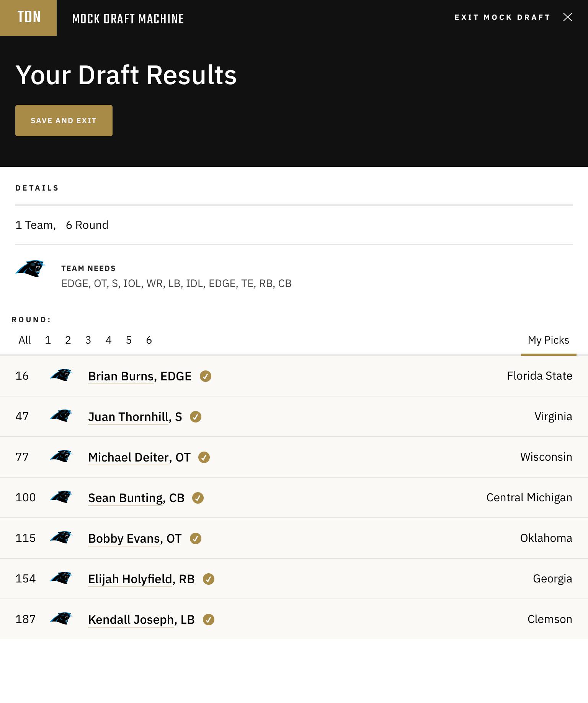This screenshot has width=588, height=703.
Task: Click checkmark badge next to Michael Deiter
Action: tap(204, 457)
